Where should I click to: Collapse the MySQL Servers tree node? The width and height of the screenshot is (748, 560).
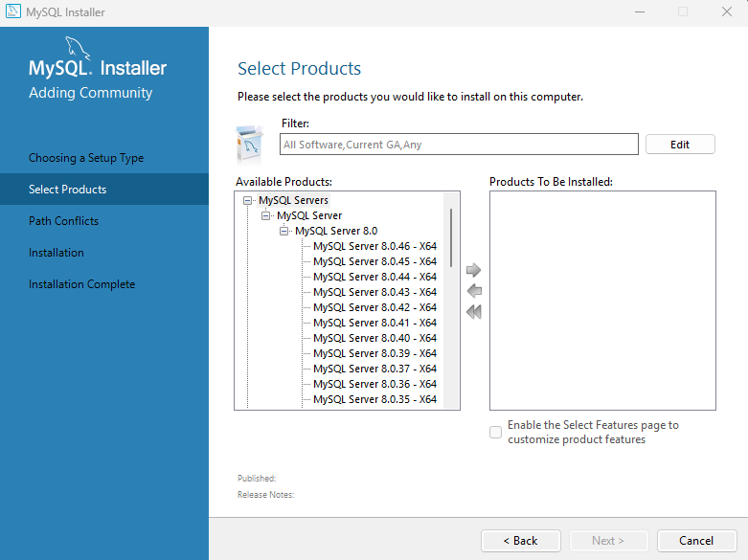[x=247, y=200]
